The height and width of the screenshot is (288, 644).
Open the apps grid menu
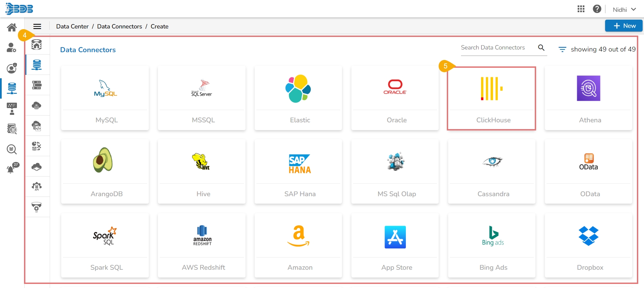coord(581,9)
